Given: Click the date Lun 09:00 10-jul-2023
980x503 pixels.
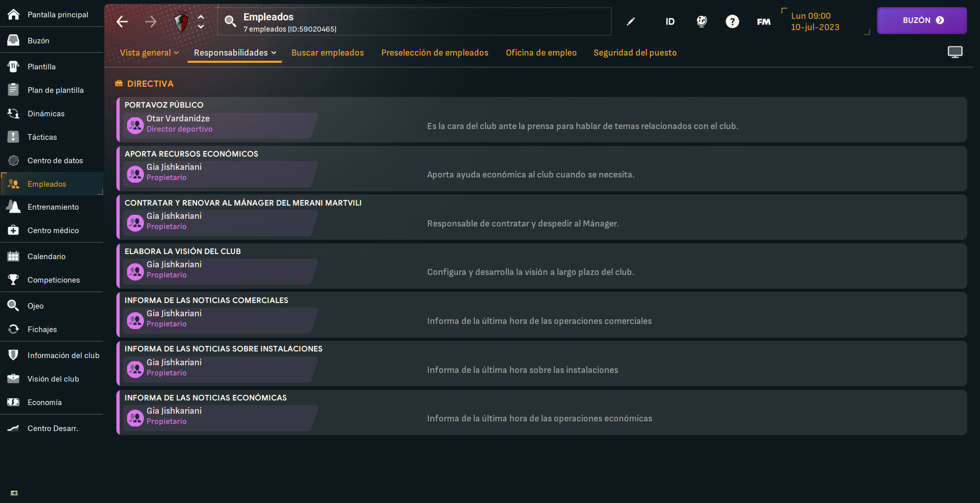Looking at the screenshot, I should coord(815,21).
